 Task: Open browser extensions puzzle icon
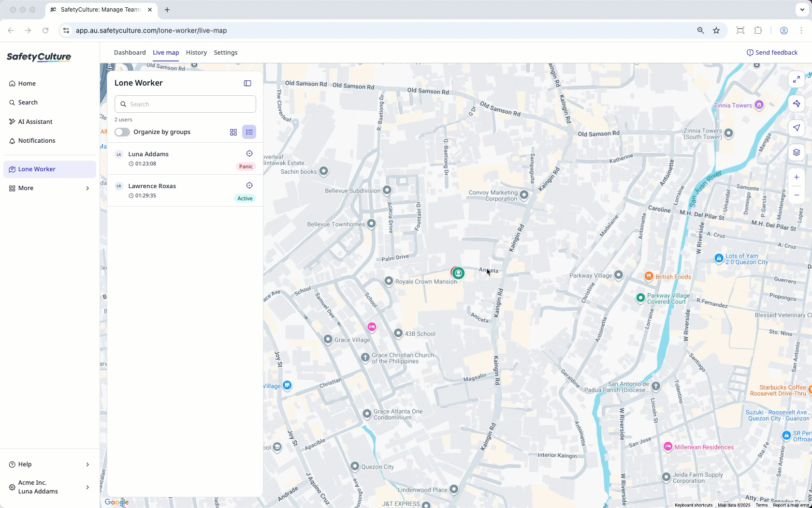[758, 30]
